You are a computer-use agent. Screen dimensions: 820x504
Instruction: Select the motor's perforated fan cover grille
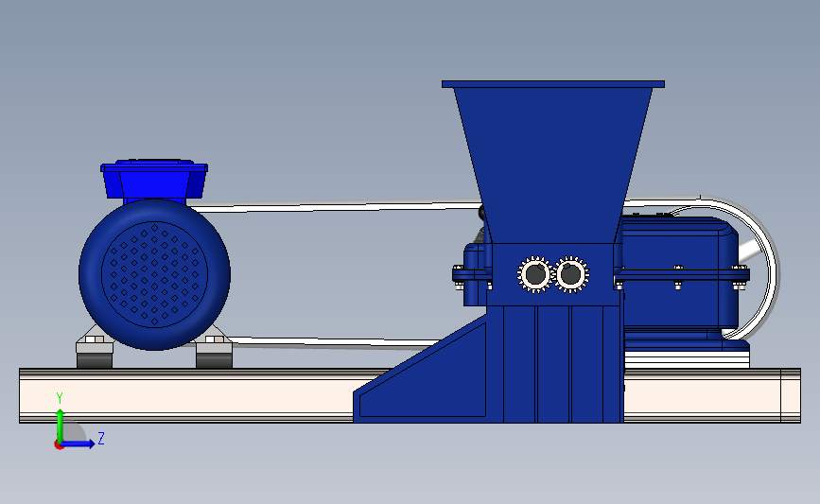tap(154, 274)
